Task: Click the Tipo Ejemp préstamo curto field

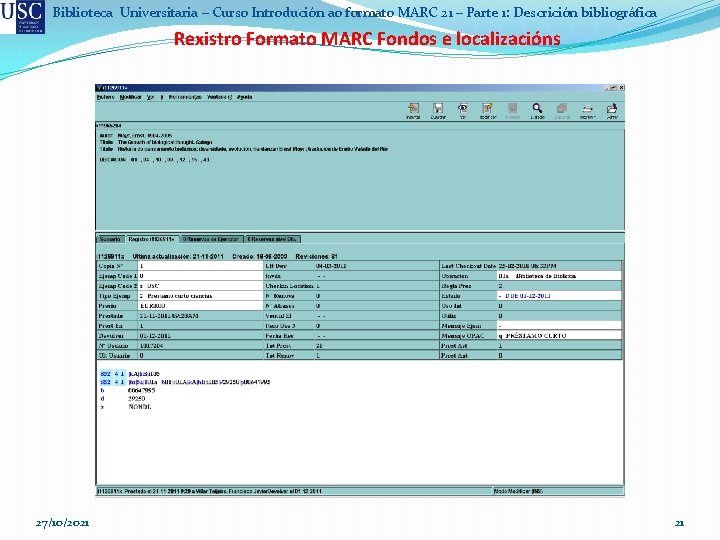Action: [200, 296]
